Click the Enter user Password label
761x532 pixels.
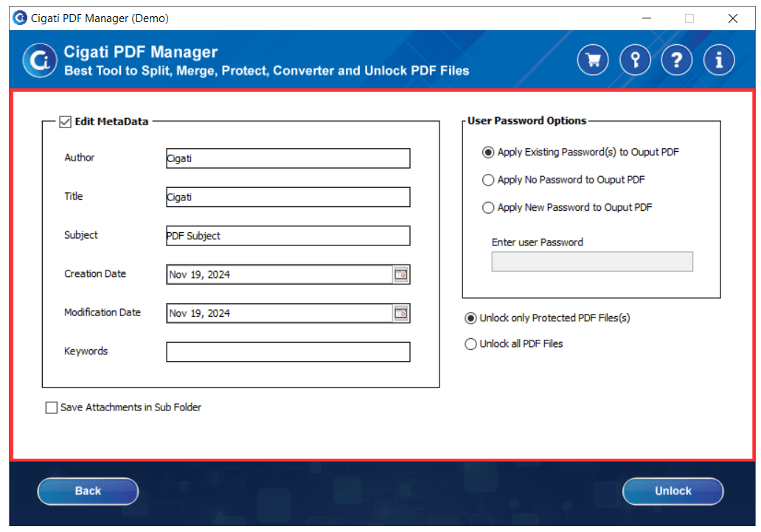(538, 242)
